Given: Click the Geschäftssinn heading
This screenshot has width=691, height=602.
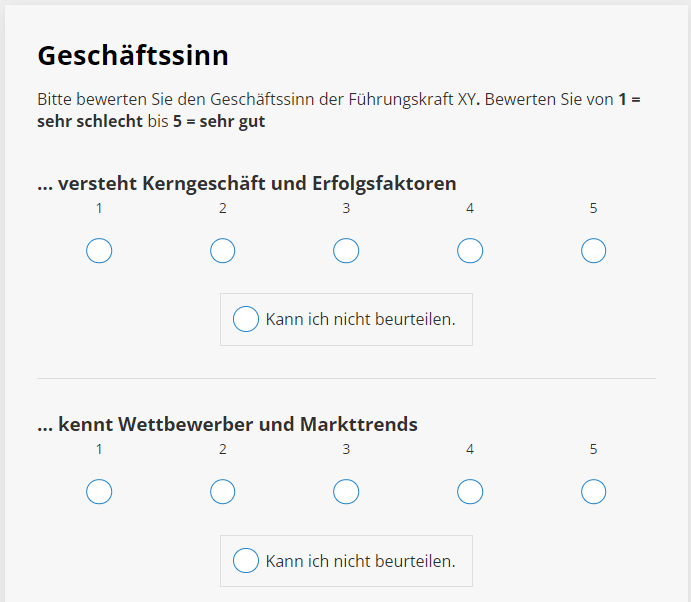Looking at the screenshot, I should 133,56.
